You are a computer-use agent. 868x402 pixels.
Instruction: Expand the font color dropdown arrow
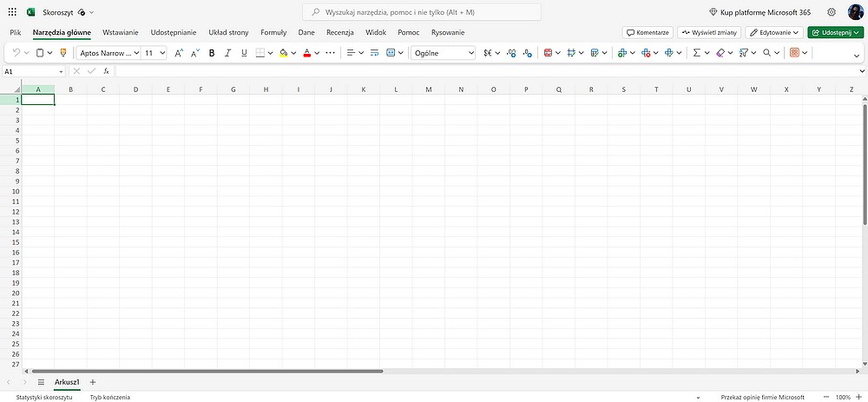(x=317, y=53)
